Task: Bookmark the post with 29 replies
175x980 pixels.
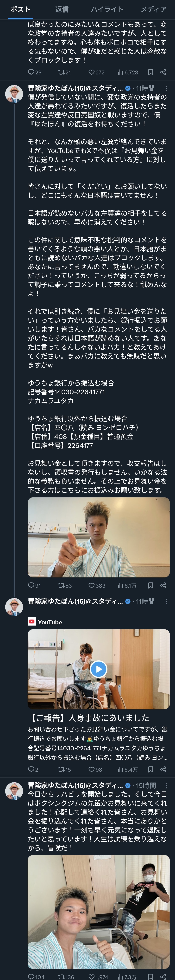Action: click(150, 72)
